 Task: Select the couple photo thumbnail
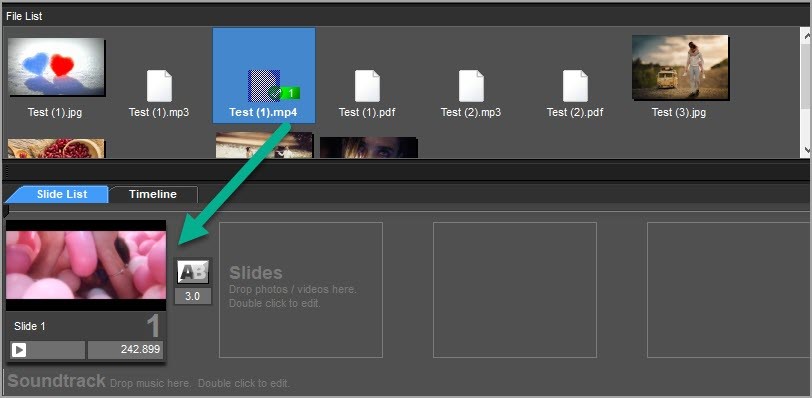265,145
